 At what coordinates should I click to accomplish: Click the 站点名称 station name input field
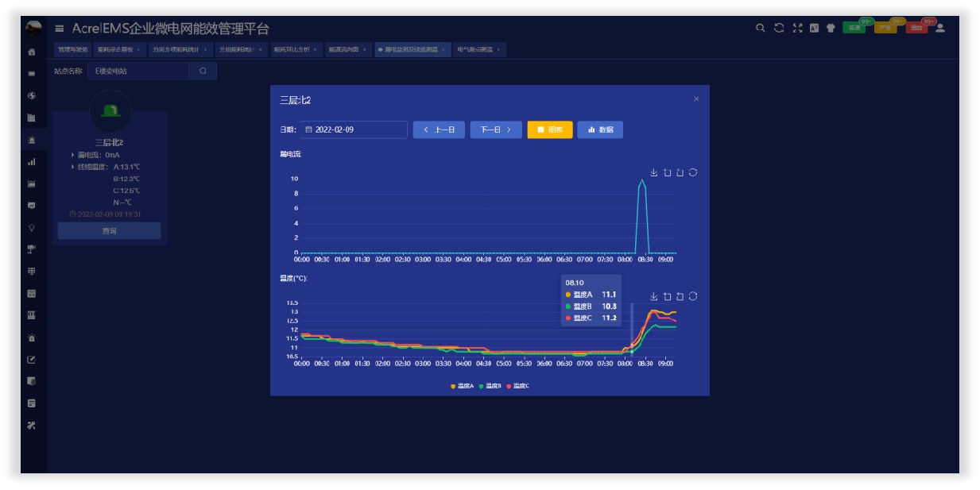coord(137,71)
